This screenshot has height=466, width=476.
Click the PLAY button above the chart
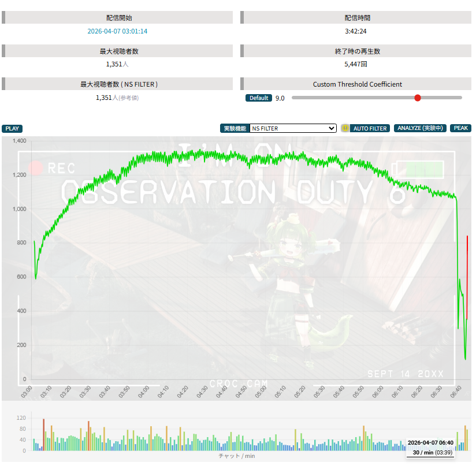[x=12, y=129]
